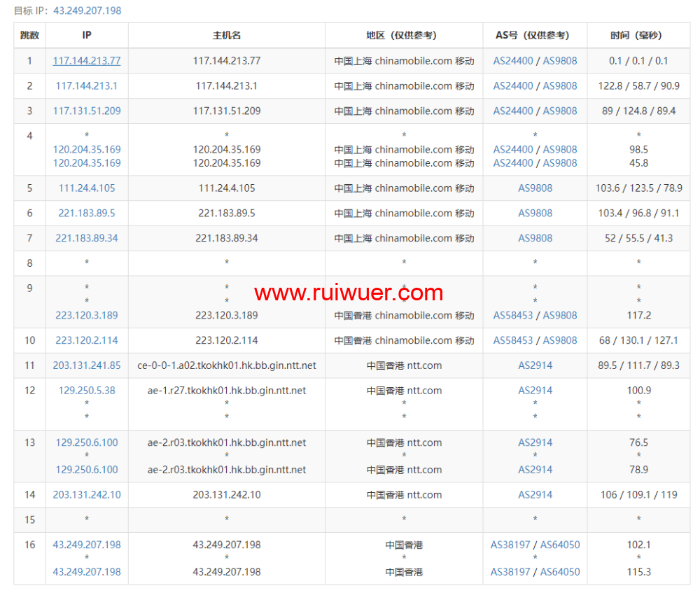Open IP link 223.120.2.114

click(86, 340)
